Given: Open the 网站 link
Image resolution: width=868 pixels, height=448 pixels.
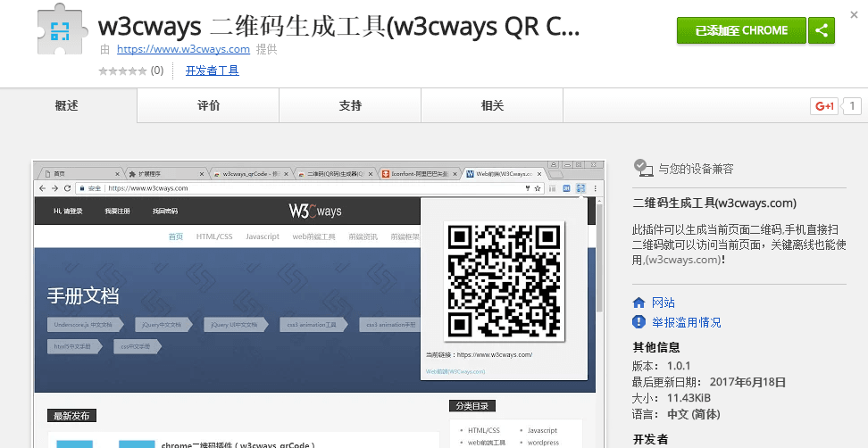Looking at the screenshot, I should pyautogui.click(x=664, y=303).
